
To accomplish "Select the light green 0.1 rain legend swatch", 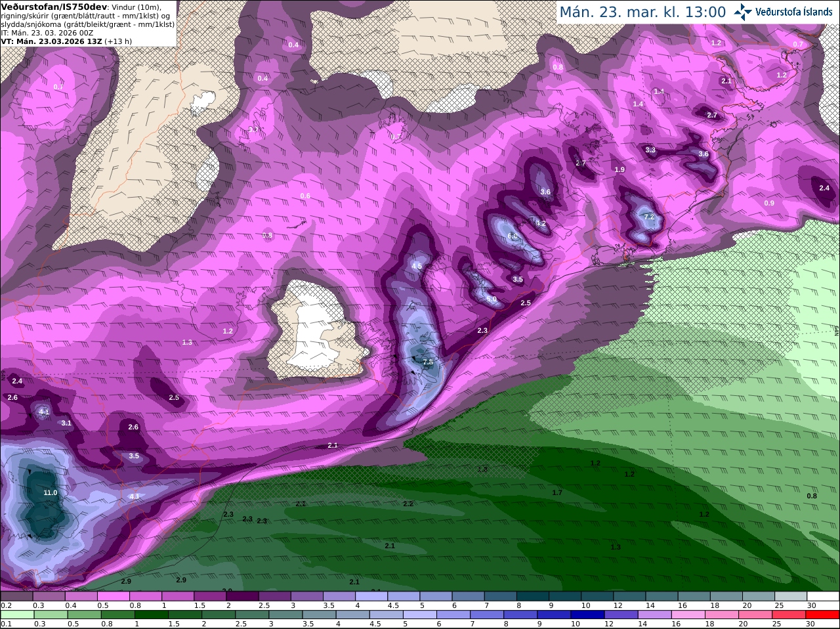I will pos(17,615).
